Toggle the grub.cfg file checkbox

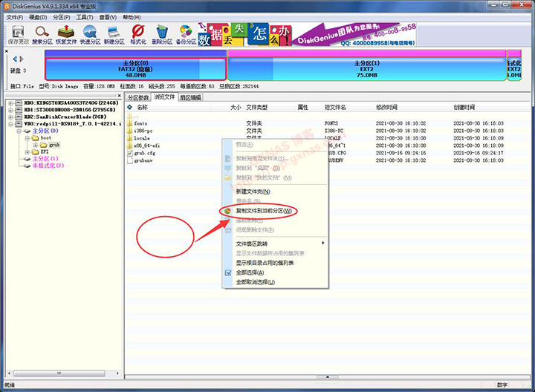coord(129,153)
